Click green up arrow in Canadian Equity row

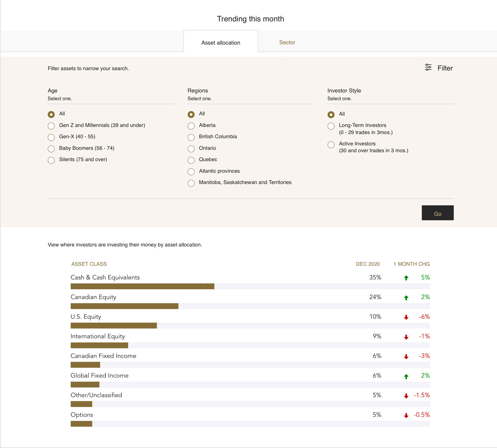[x=406, y=298]
